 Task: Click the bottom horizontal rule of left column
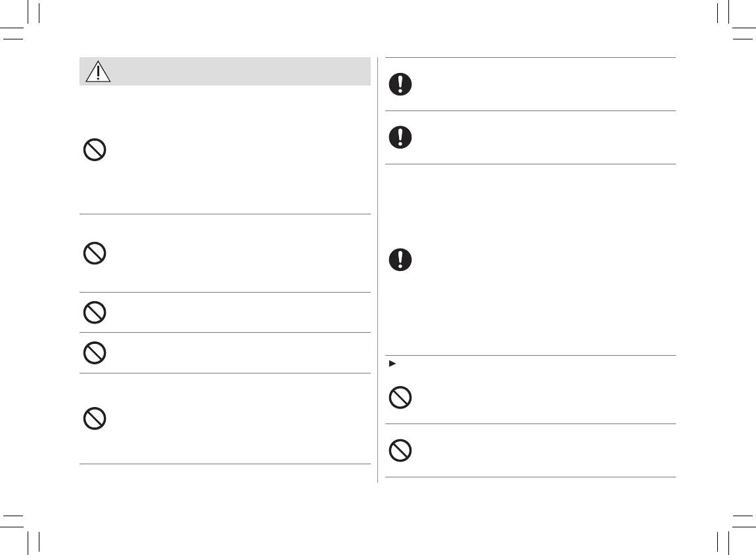pos(225,464)
